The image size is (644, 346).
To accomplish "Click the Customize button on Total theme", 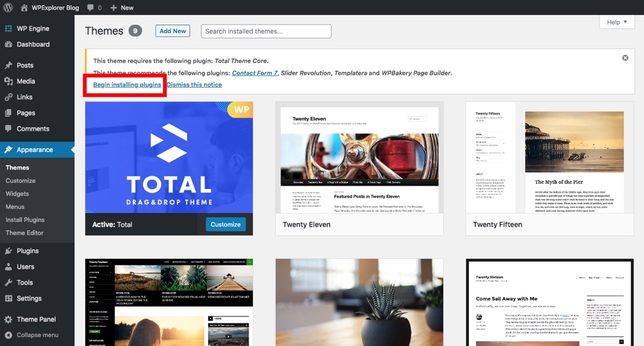I will (x=225, y=224).
